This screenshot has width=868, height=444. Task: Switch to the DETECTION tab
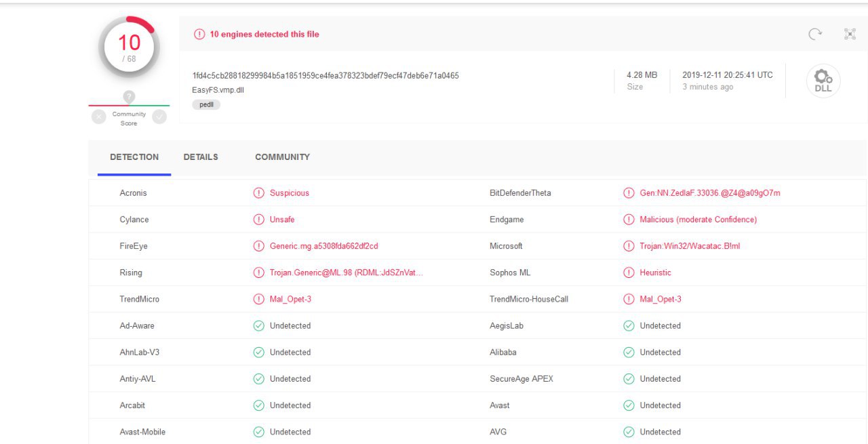[134, 157]
